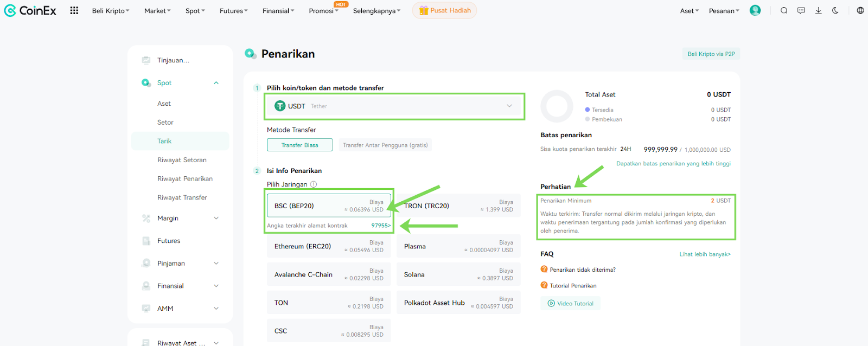The image size is (868, 346).
Task: Open Riwayat Penarikan in the sidebar
Action: tap(185, 178)
